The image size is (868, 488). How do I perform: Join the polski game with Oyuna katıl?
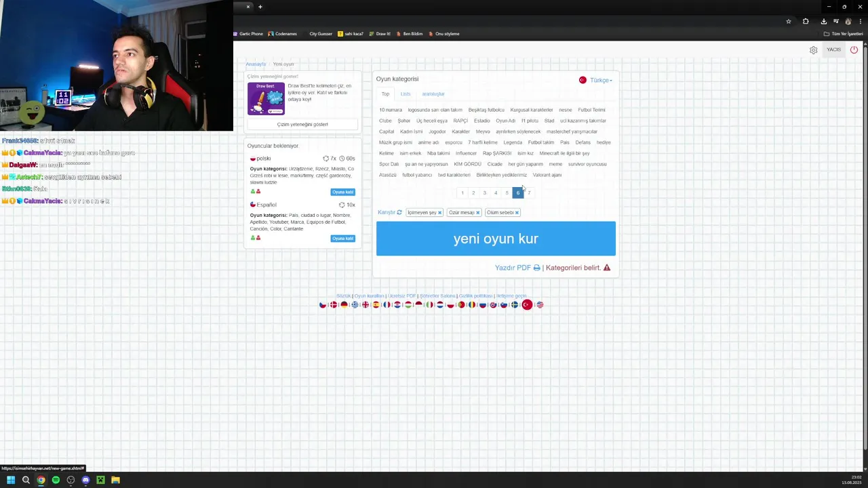click(x=342, y=192)
